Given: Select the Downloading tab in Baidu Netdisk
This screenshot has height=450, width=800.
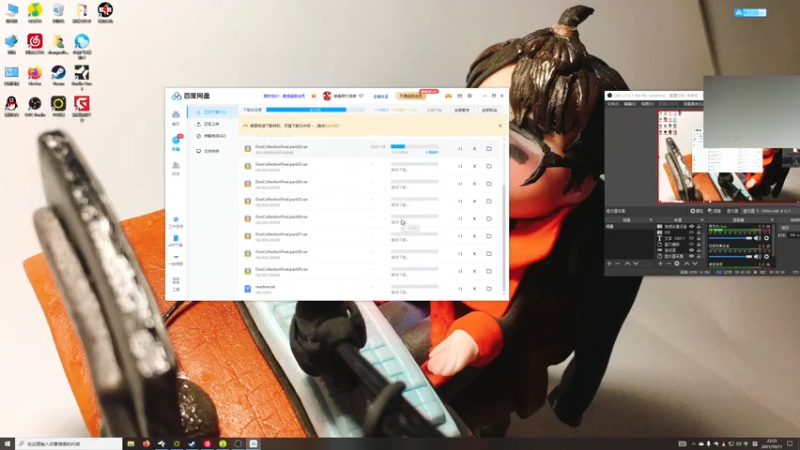Looking at the screenshot, I should pyautogui.click(x=213, y=112).
